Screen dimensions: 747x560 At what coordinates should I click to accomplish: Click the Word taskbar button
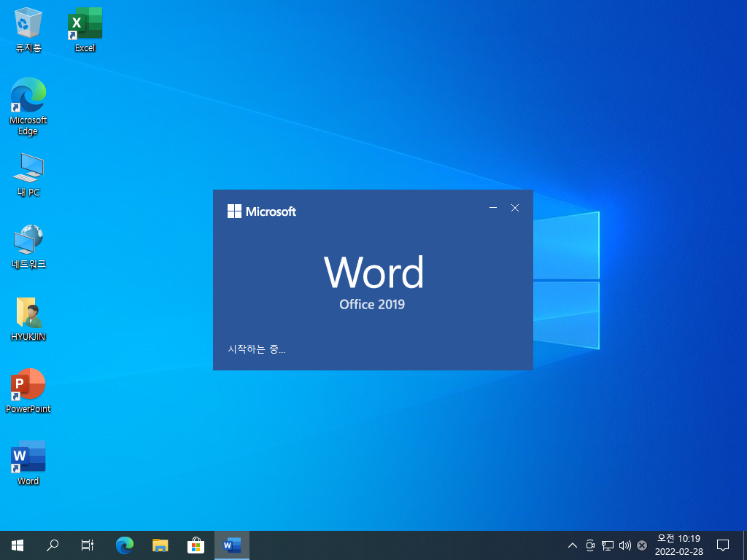click(232, 545)
